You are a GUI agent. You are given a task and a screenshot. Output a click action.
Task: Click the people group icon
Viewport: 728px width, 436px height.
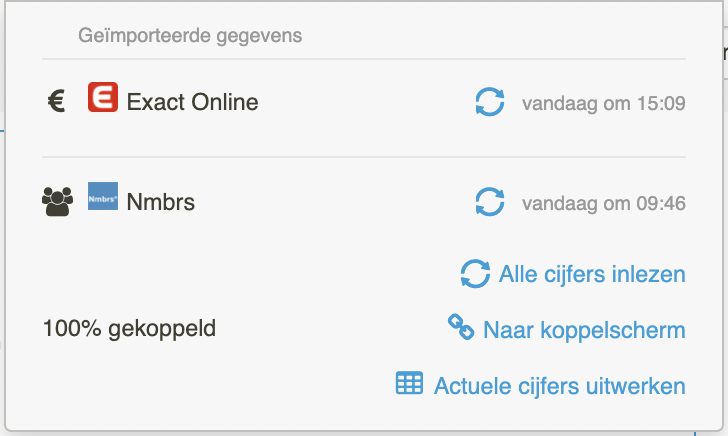[x=58, y=201]
